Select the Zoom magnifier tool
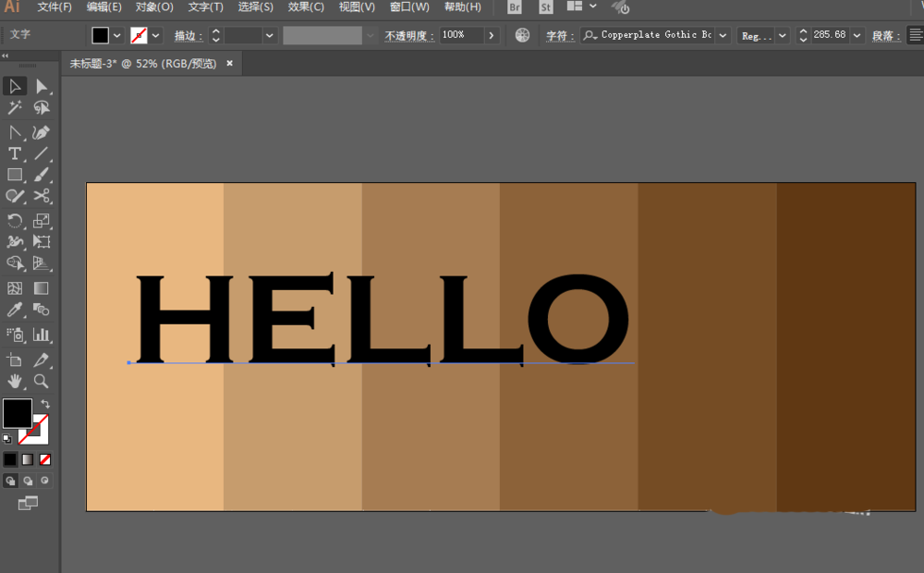924x573 pixels. (42, 381)
